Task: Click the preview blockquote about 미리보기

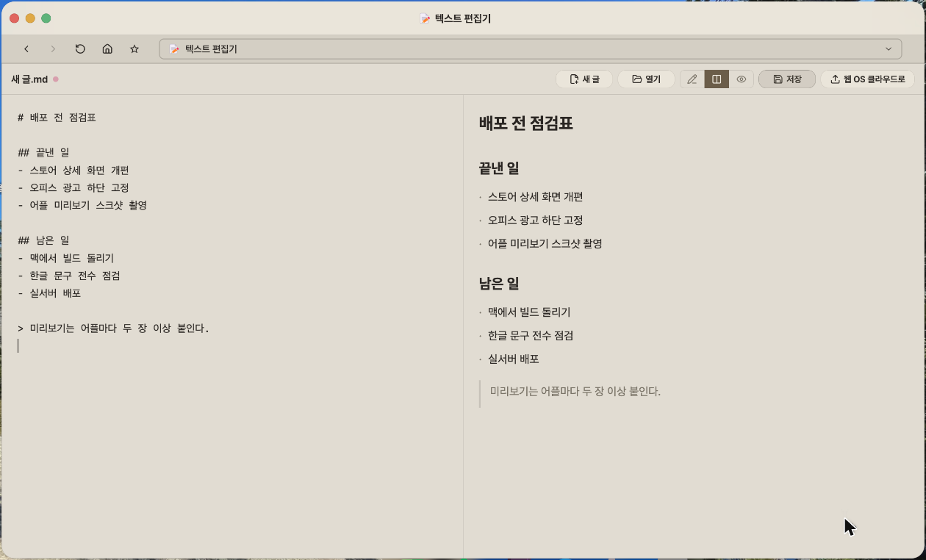Action: [x=575, y=392]
